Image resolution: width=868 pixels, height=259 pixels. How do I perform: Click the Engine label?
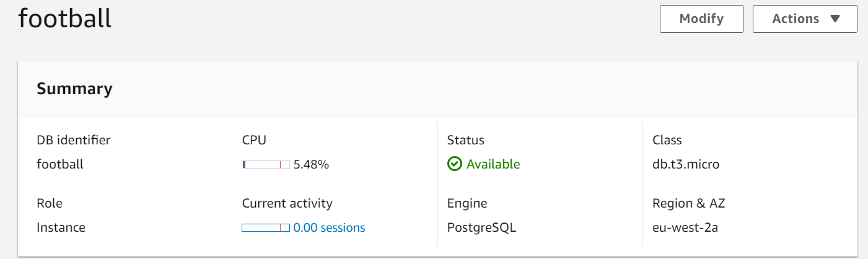click(x=467, y=203)
